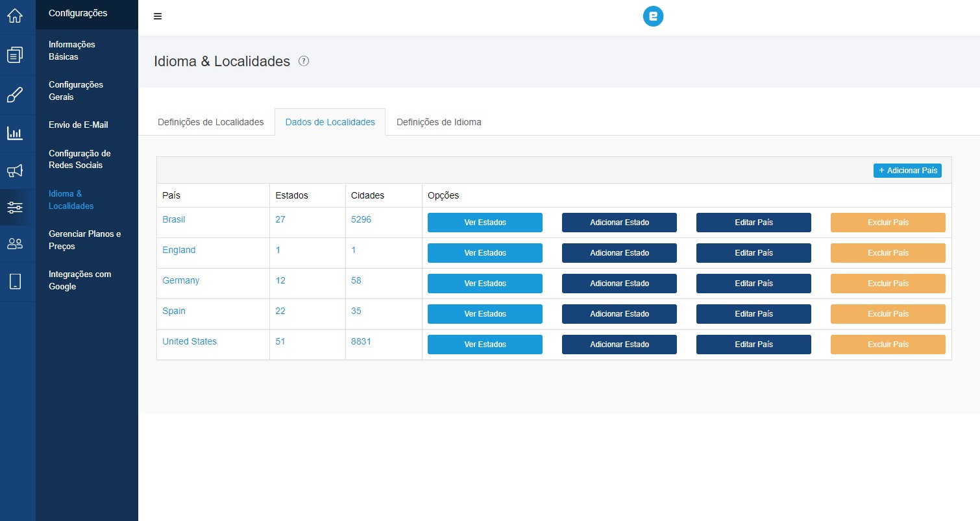Select the sliders settings icon in the sidebar

[x=15, y=207]
